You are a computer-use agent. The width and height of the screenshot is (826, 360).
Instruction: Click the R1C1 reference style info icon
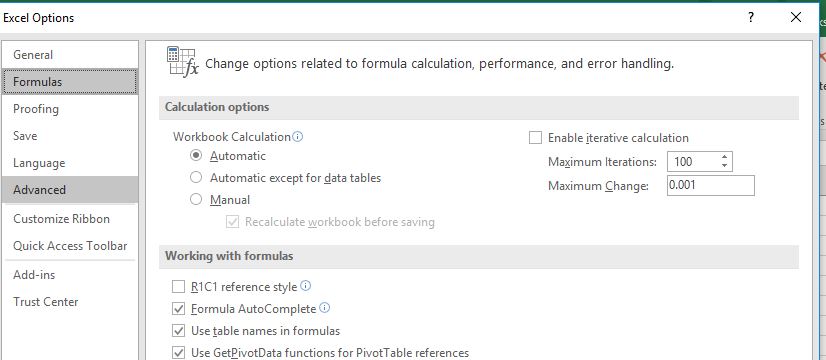pos(306,286)
